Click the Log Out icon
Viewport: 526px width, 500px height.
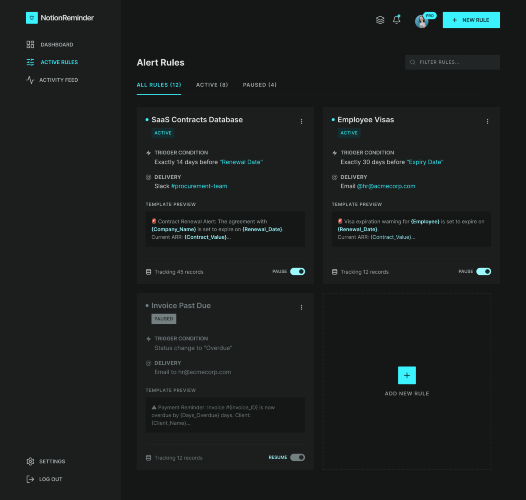click(30, 479)
